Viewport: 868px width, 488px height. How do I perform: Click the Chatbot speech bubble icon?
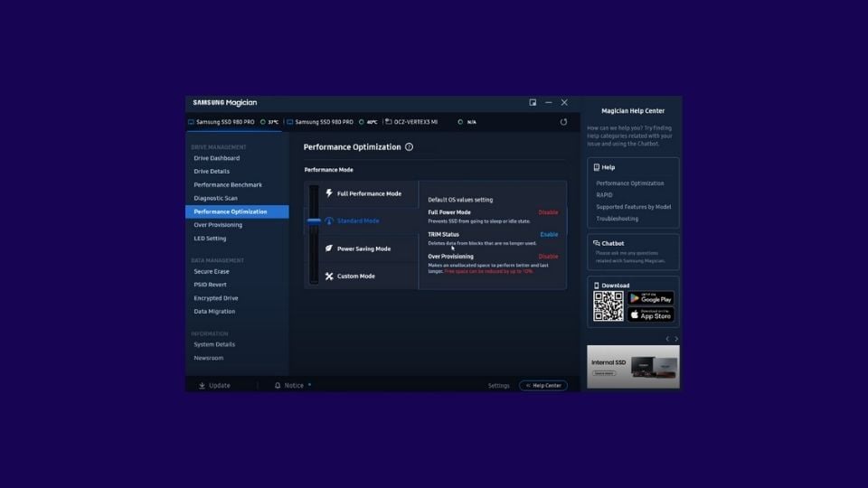(596, 243)
